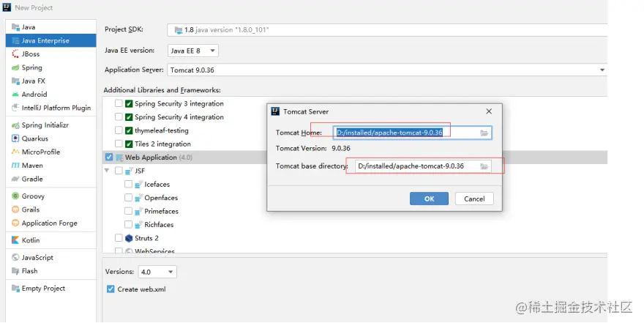The width and height of the screenshot is (644, 326).
Task: Select the Java project type icon
Action: coord(15,27)
